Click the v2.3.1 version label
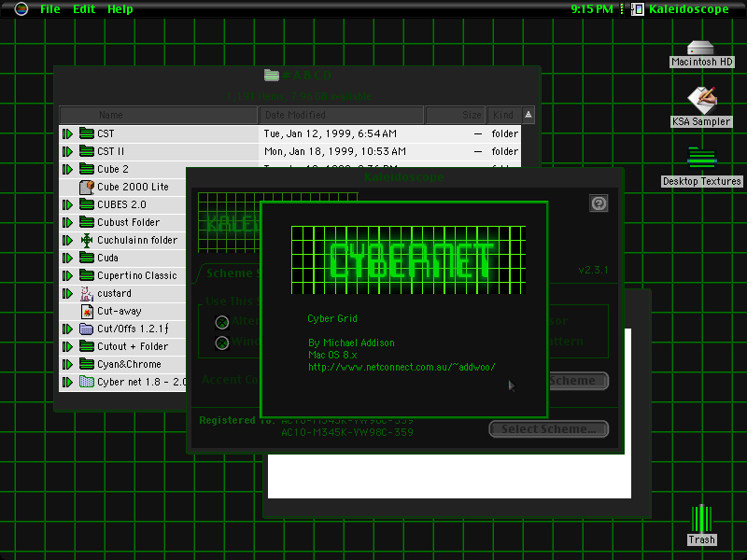The image size is (747, 560). [x=593, y=270]
